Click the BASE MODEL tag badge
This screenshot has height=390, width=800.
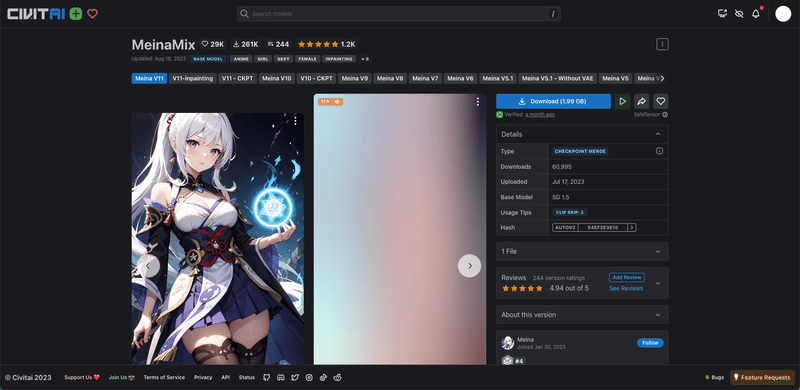(208, 59)
